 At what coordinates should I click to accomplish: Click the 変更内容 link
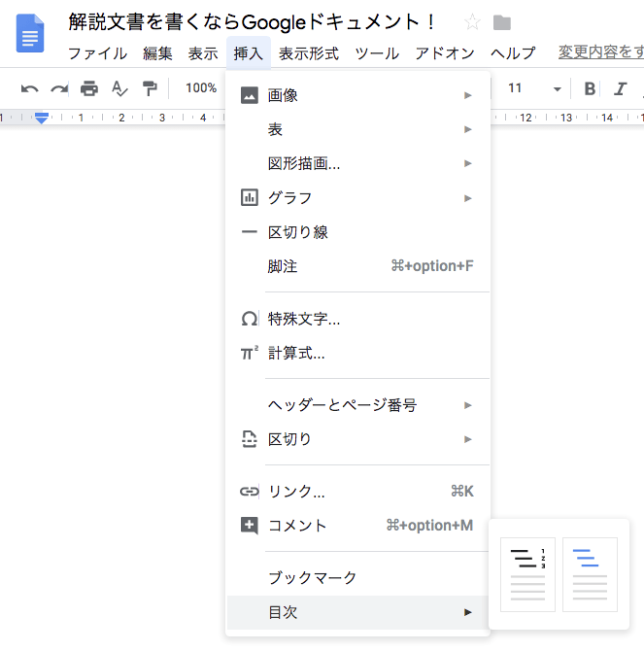pos(600,52)
